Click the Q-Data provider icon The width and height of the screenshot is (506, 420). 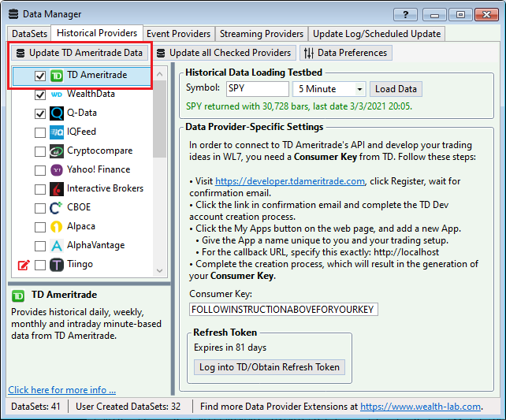[57, 113]
